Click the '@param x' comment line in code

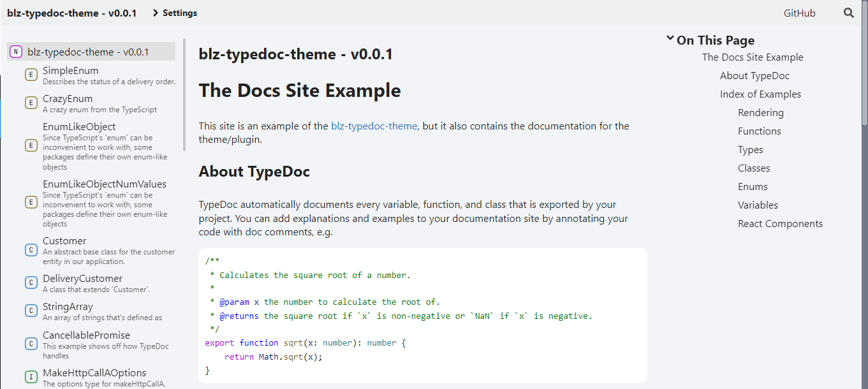click(325, 302)
